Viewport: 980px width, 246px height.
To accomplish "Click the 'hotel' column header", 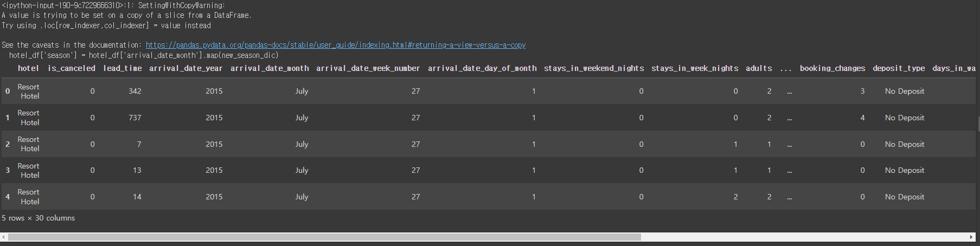I will point(28,68).
